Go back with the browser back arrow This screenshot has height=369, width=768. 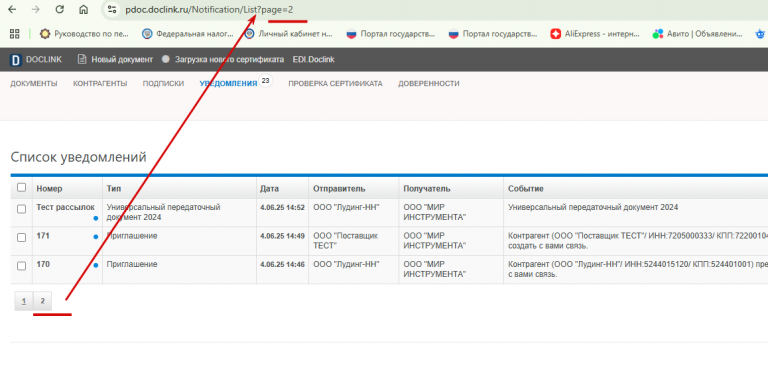coord(12,9)
